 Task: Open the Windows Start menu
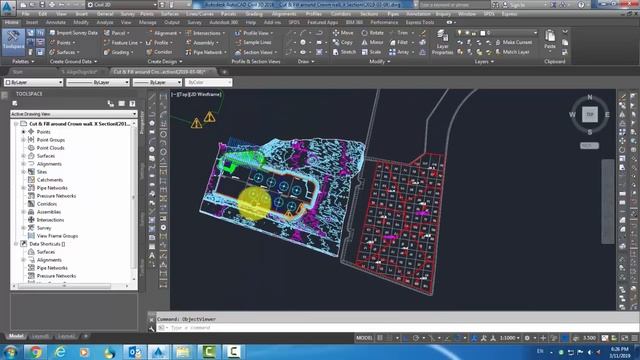pos(10,352)
